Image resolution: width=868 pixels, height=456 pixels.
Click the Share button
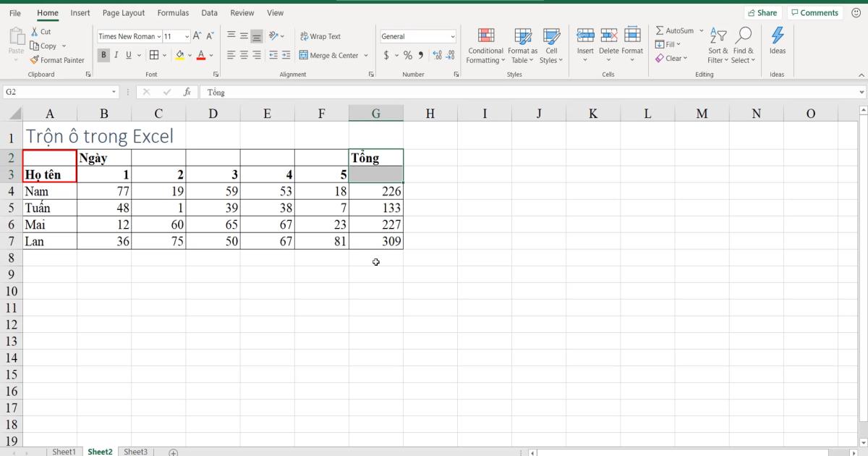762,12
